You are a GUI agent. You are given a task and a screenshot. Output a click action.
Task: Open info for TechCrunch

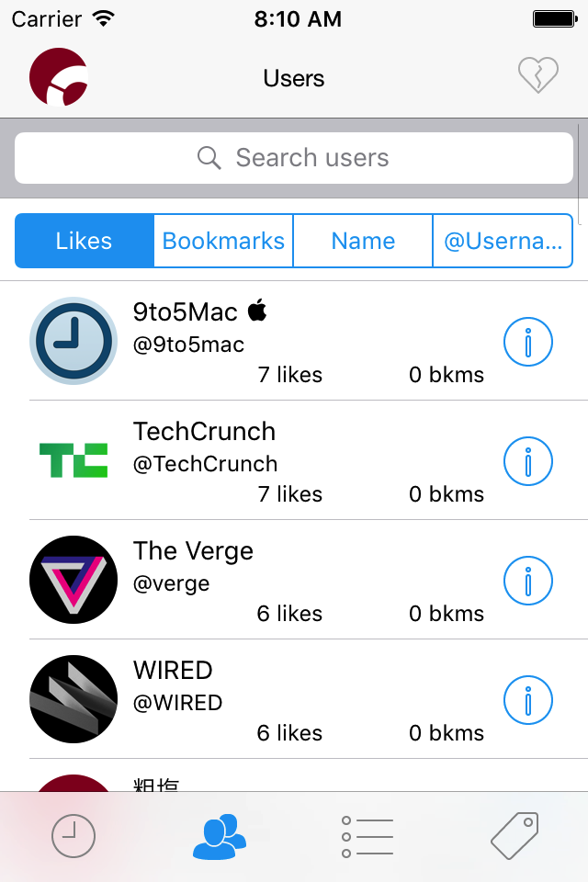pos(527,461)
